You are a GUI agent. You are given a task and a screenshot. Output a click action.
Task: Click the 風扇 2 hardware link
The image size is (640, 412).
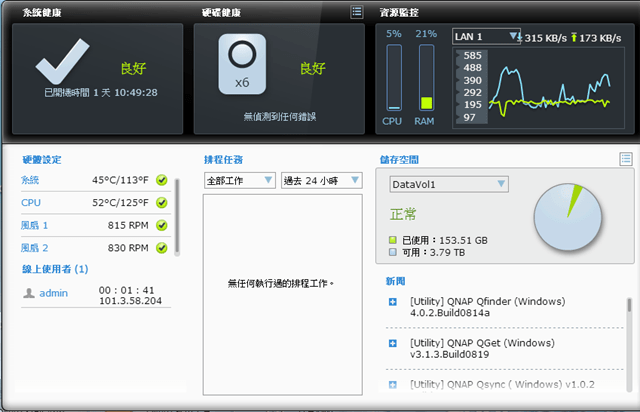(35, 248)
